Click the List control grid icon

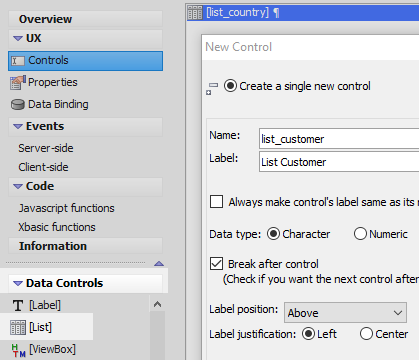pos(18,327)
